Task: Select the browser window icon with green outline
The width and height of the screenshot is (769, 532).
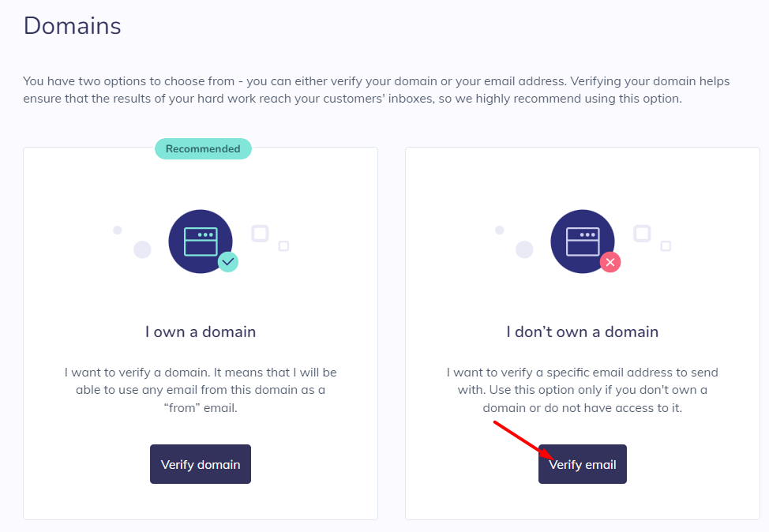Action: (x=201, y=242)
